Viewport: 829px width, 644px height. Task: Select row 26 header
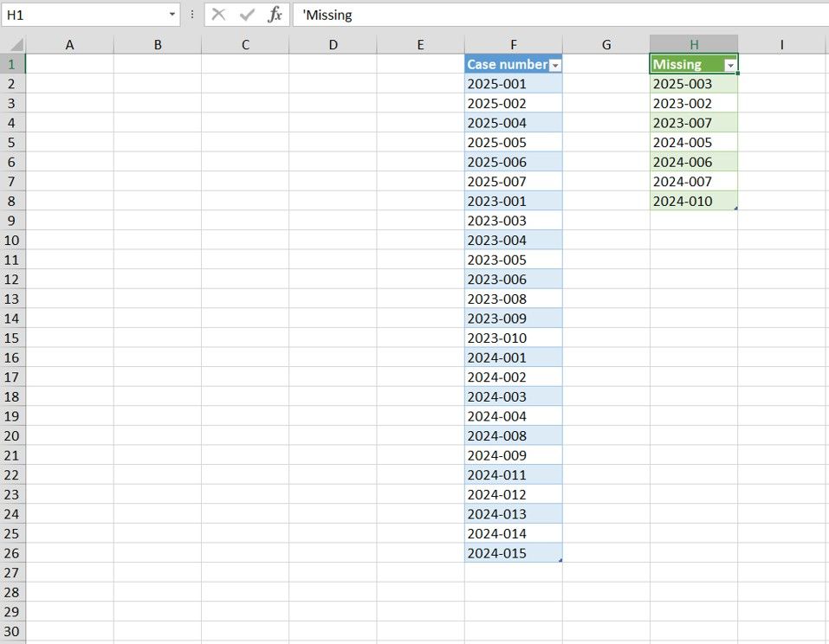12,553
